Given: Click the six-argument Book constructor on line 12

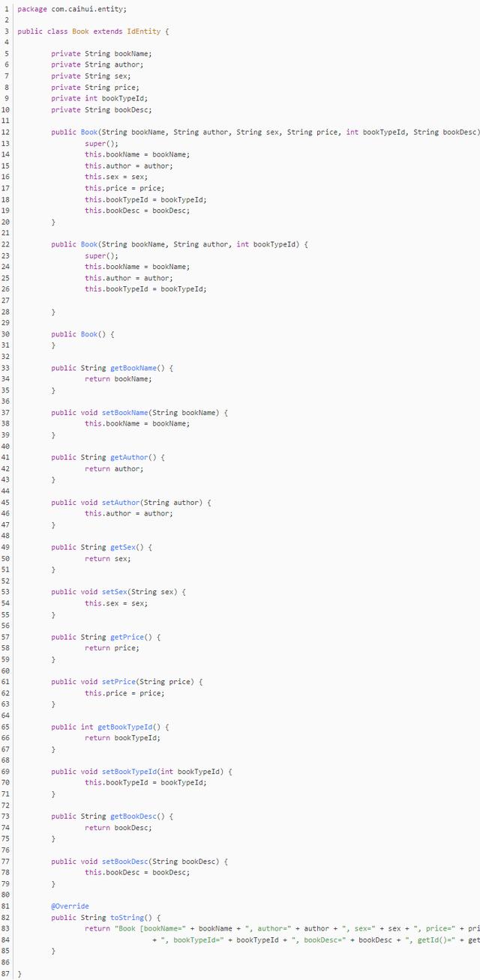Looking at the screenshot, I should coord(265,133).
